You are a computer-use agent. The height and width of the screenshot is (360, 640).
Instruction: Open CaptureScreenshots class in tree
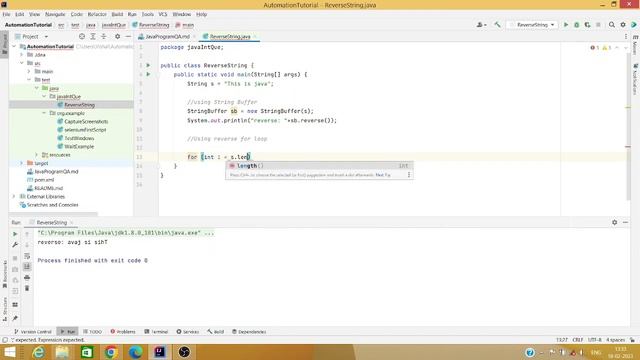tap(86, 122)
